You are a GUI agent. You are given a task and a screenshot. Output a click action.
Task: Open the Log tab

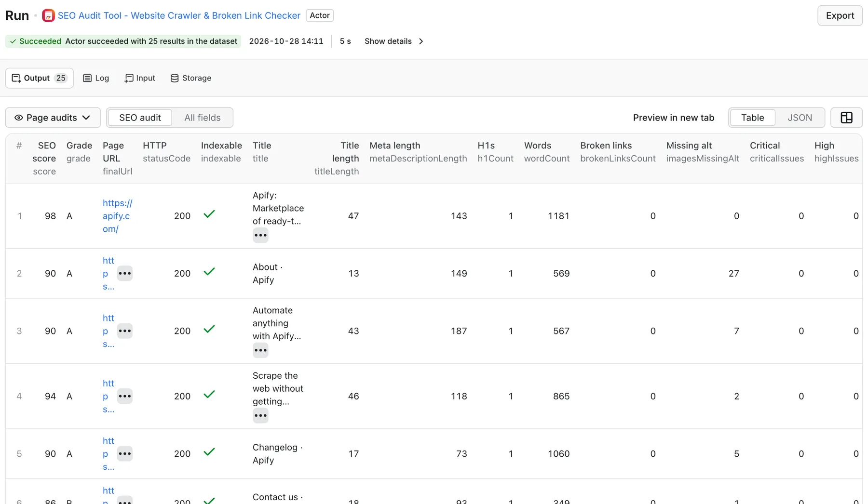point(96,78)
